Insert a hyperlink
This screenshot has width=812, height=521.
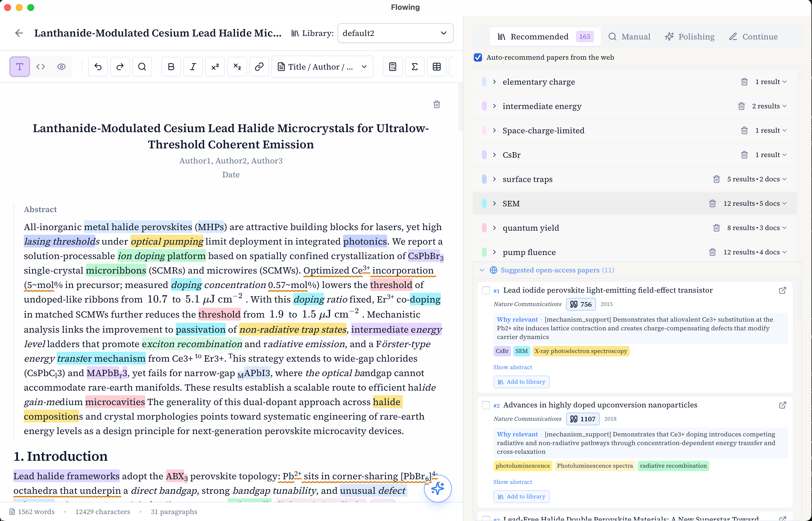pyautogui.click(x=259, y=67)
